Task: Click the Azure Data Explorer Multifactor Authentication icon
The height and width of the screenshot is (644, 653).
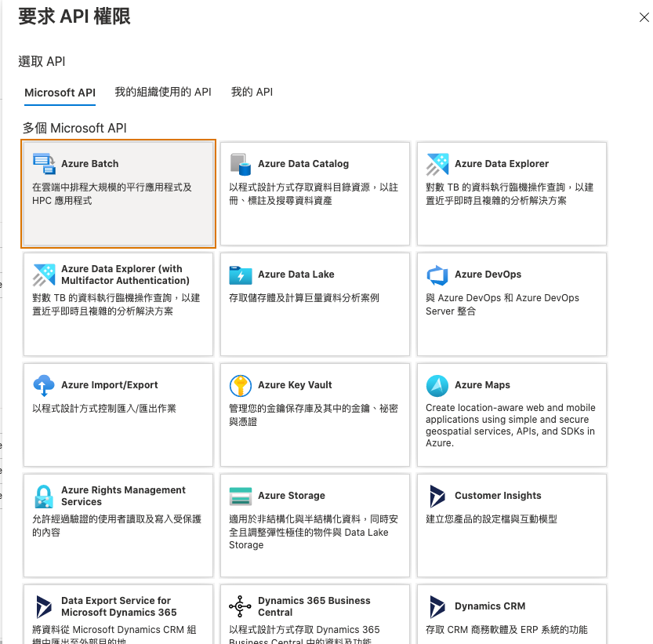Action: tap(44, 275)
